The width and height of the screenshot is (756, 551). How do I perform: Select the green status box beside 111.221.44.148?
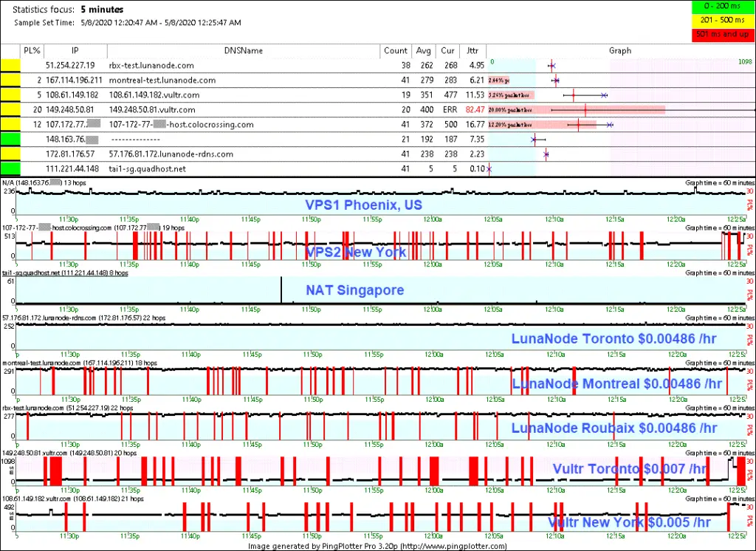click(10, 169)
